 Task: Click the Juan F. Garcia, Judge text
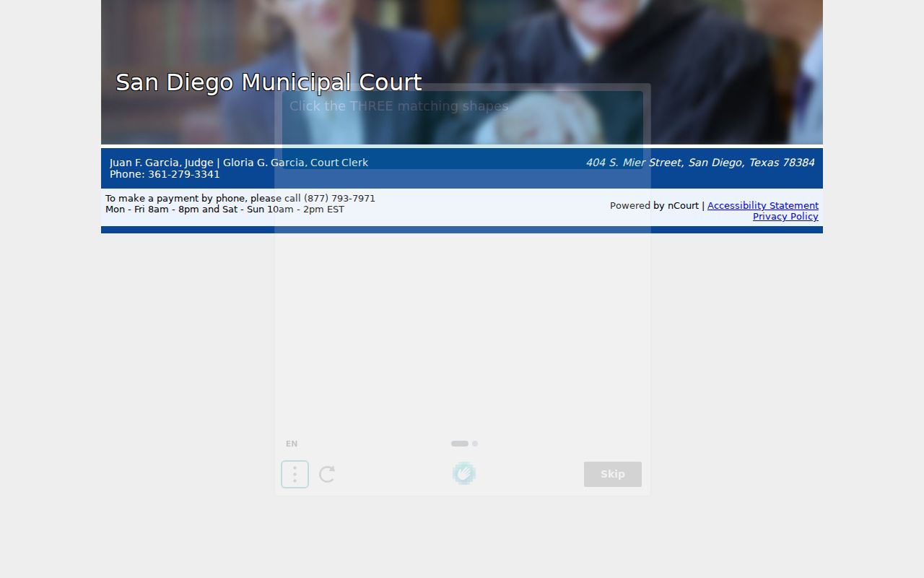click(x=162, y=163)
